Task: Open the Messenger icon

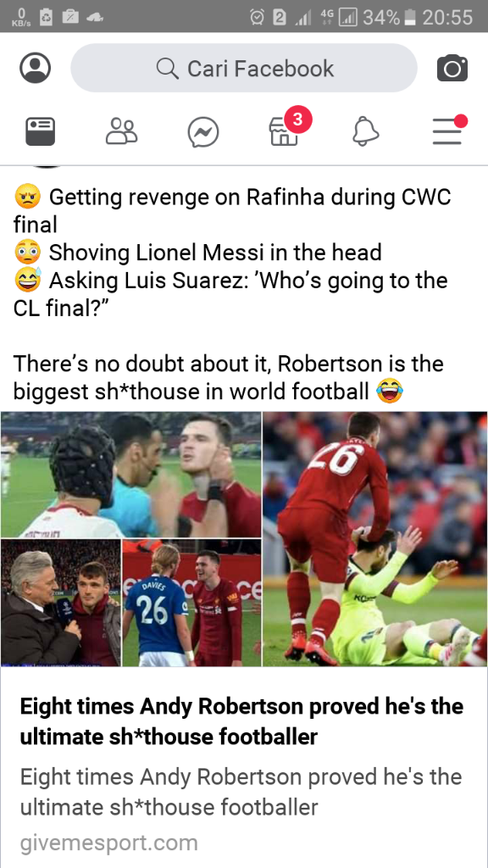Action: pyautogui.click(x=203, y=133)
